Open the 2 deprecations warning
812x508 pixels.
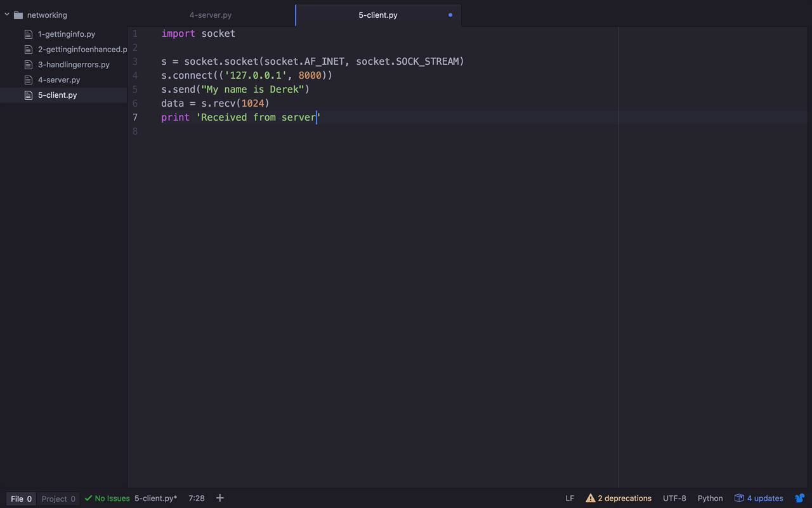pyautogui.click(x=619, y=498)
